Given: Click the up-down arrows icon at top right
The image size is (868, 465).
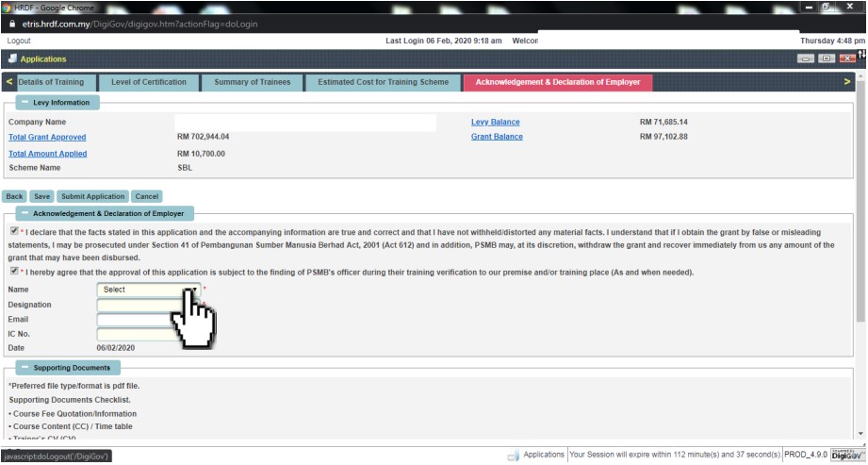Looking at the screenshot, I should click(861, 55).
